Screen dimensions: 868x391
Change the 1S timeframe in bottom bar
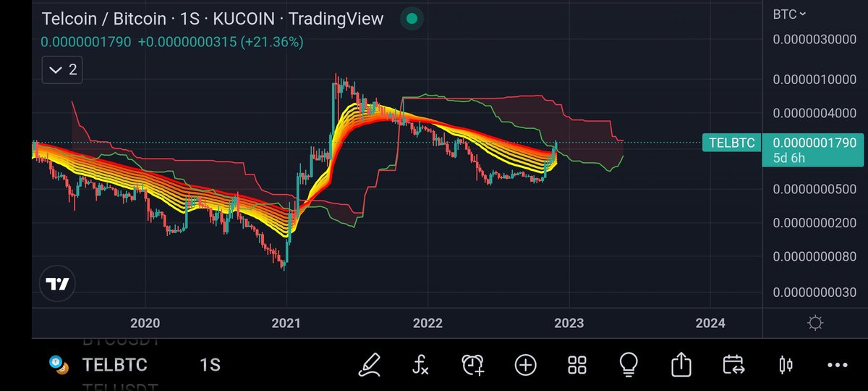tap(210, 365)
